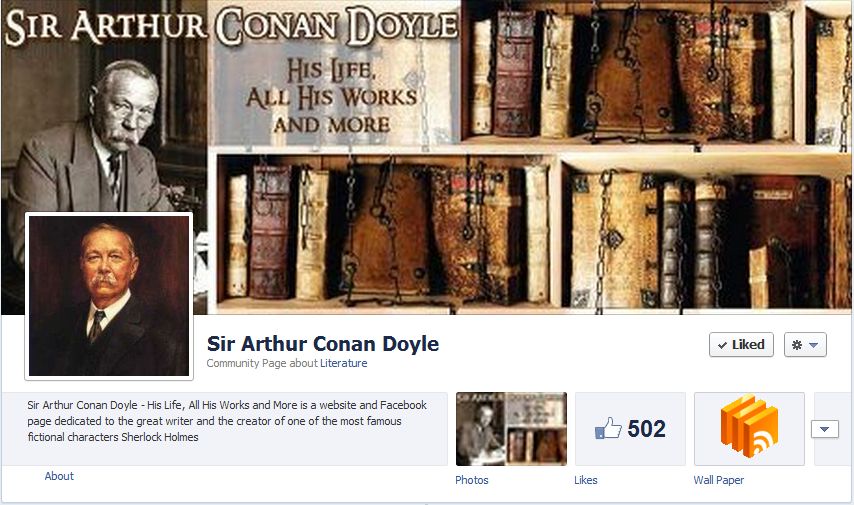Click the thumbs-up Likes icon
Image resolution: width=854 pixels, height=505 pixels.
608,428
